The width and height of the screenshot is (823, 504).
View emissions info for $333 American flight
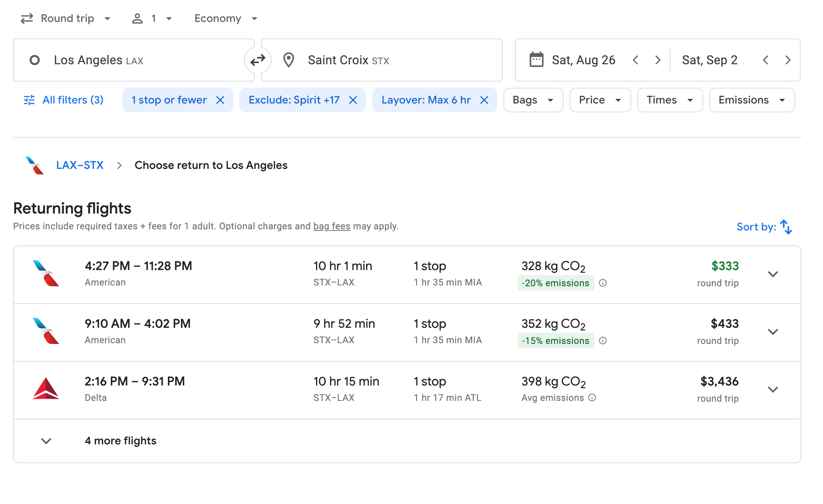603,283
